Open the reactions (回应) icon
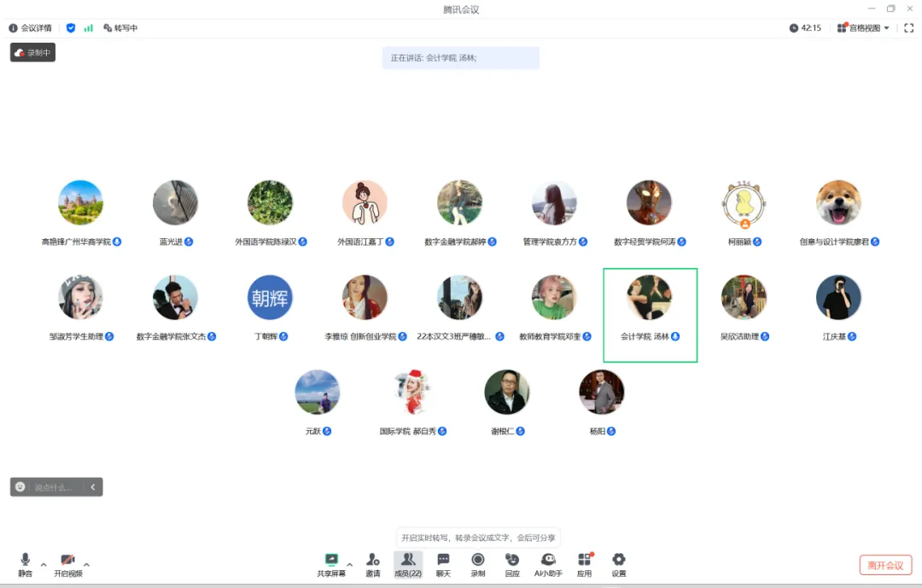 click(x=512, y=563)
